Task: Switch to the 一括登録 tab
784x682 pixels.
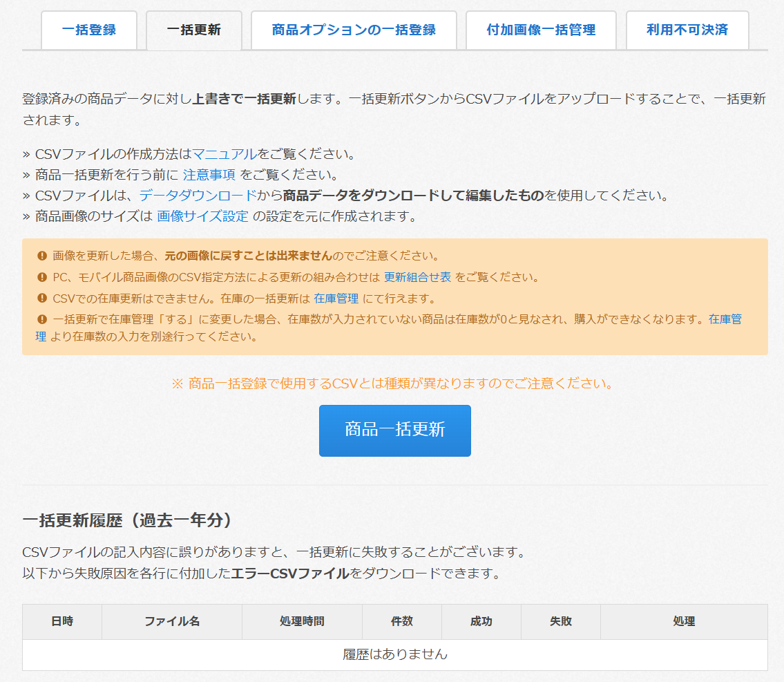Action: pos(89,30)
